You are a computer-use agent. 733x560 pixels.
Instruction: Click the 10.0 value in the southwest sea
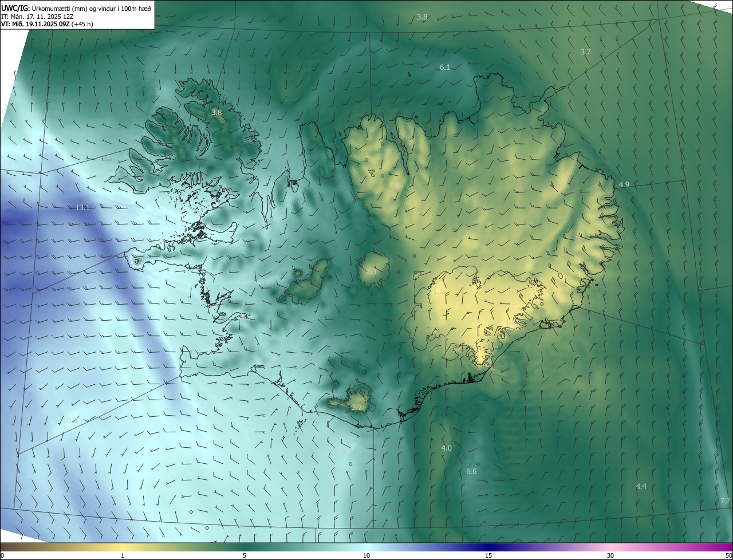70,421
